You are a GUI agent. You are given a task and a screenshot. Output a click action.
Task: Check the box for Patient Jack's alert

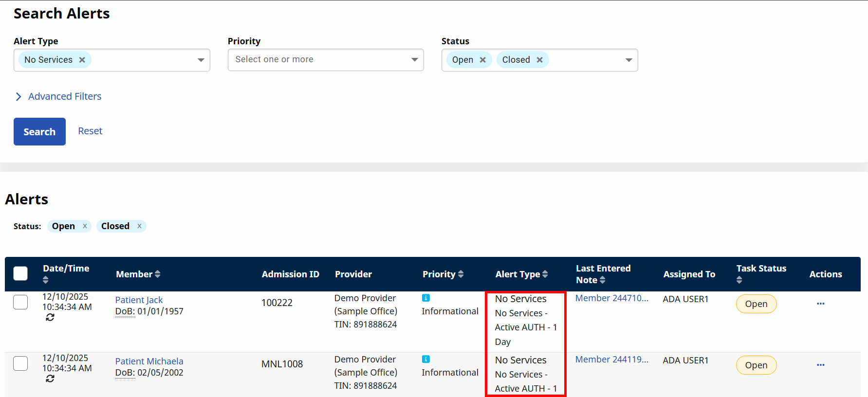click(x=20, y=302)
